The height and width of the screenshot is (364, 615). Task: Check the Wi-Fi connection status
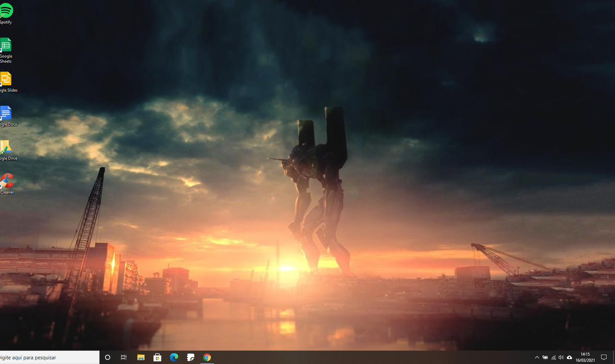pos(553,357)
